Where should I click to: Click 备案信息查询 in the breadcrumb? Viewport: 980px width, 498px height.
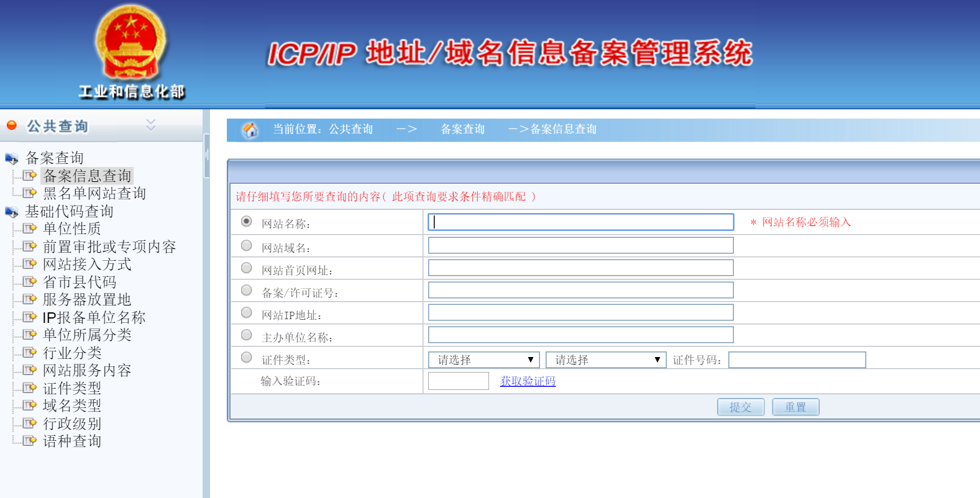tap(563, 129)
